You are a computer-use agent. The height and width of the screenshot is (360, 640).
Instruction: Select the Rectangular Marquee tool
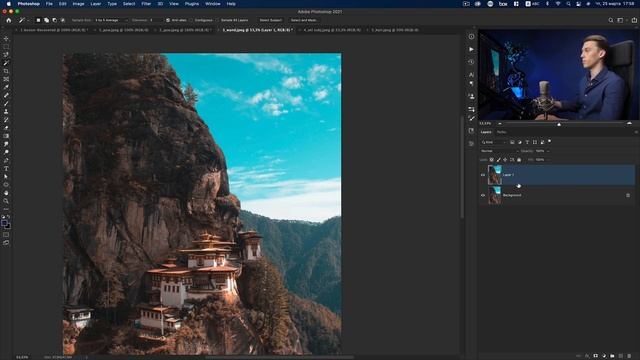click(6, 47)
